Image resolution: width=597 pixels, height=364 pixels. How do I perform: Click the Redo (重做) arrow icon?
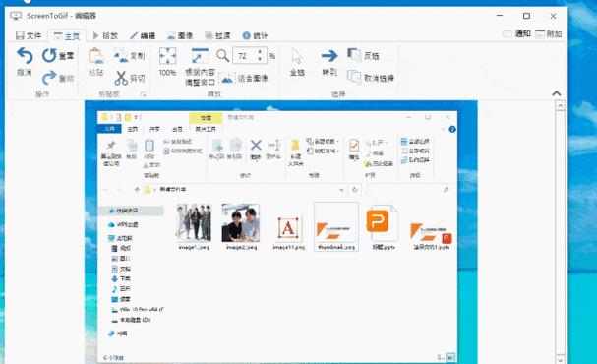click(x=49, y=78)
